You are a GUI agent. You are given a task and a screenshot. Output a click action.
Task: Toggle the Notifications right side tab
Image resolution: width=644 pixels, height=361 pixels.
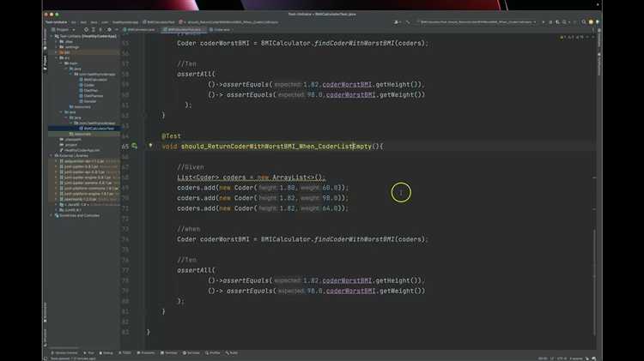(599, 64)
